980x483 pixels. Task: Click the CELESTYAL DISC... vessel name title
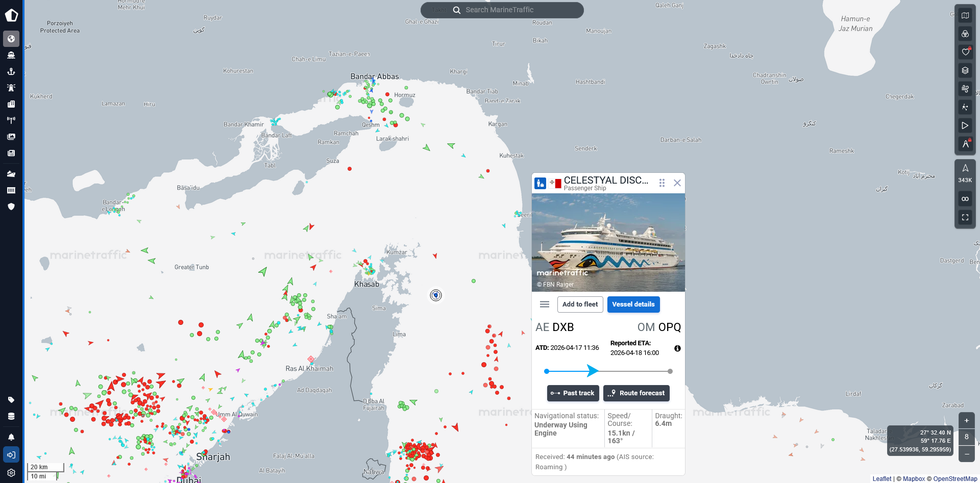606,180
